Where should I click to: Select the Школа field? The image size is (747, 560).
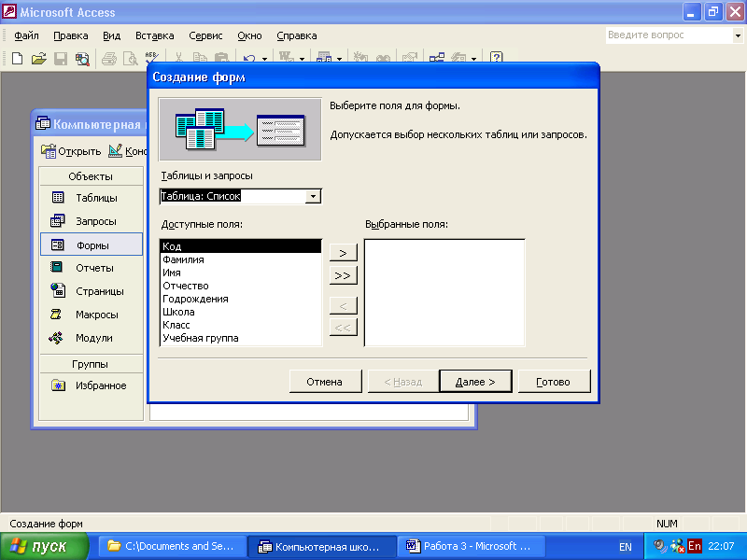click(x=241, y=312)
